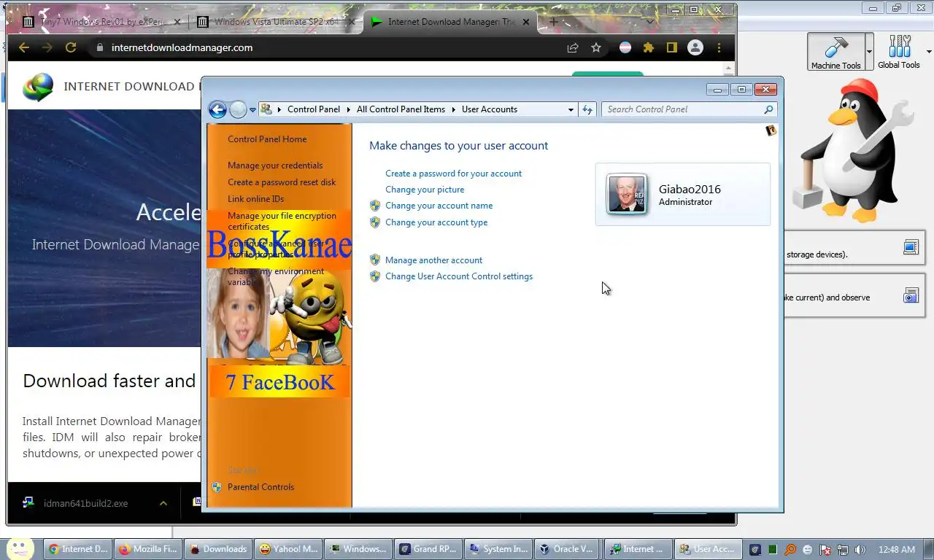Open Control Panel Home
Viewport: 934px width, 560px height.
tap(267, 139)
